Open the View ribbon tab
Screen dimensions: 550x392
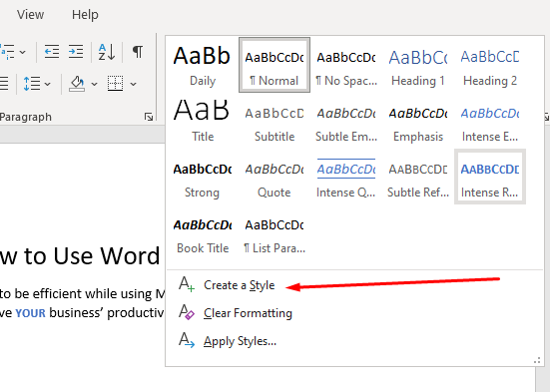(31, 15)
